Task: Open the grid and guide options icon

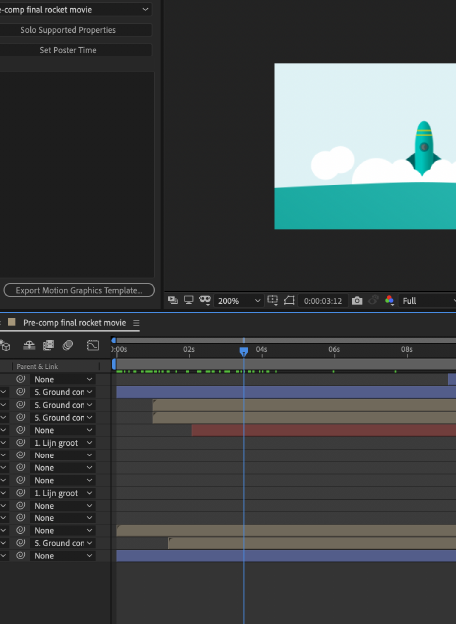Action: 273,300
